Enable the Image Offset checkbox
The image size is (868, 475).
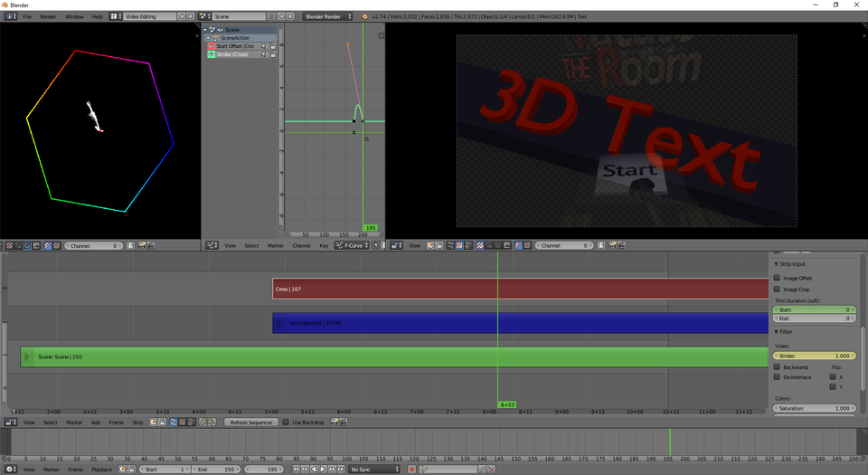tap(777, 278)
